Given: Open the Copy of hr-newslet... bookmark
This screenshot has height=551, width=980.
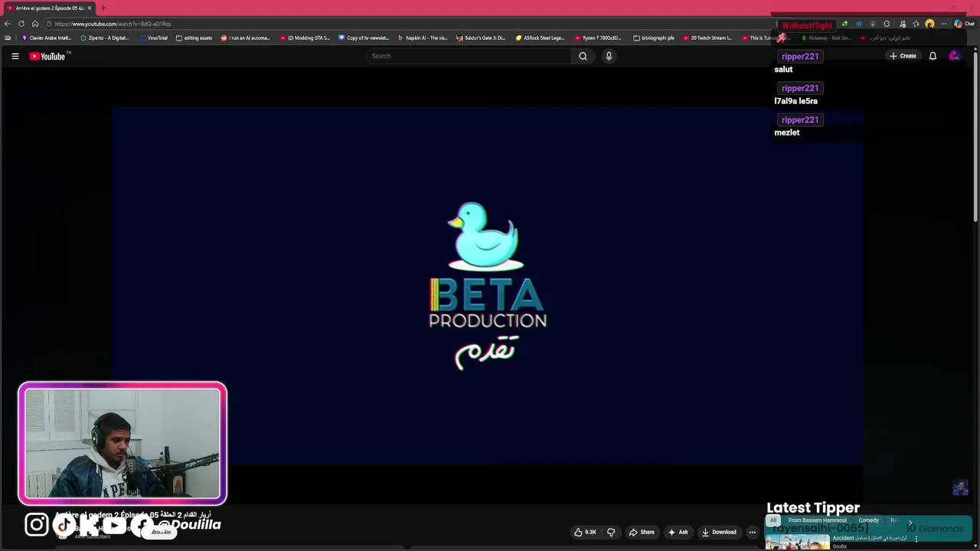Looking at the screenshot, I should pos(364,37).
